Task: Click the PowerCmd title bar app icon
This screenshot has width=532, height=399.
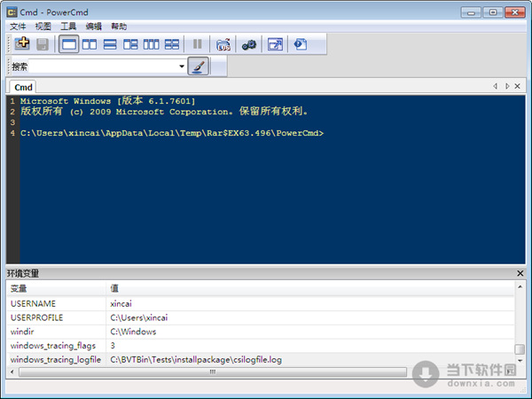Action: (x=12, y=12)
